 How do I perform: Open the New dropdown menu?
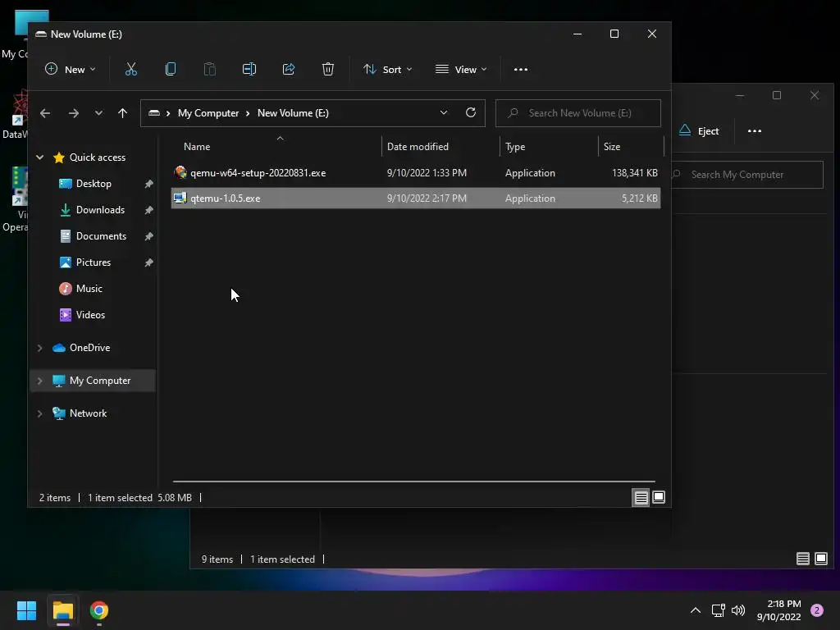(x=71, y=69)
